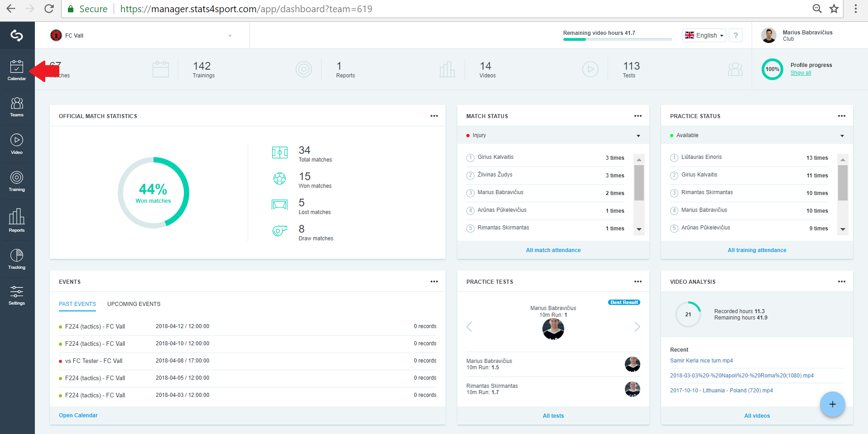This screenshot has width=868, height=434.
Task: Click calendar icon beside 142 Trainings
Action: click(161, 69)
